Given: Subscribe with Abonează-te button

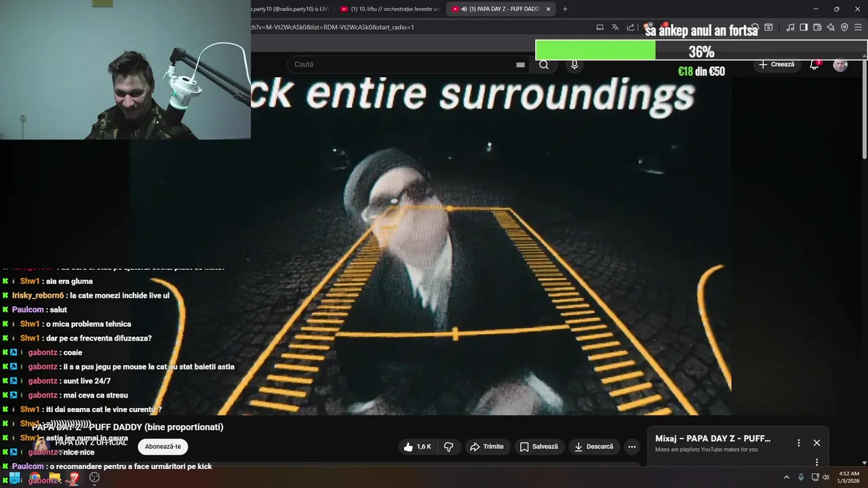Looking at the screenshot, I should pyautogui.click(x=163, y=447).
